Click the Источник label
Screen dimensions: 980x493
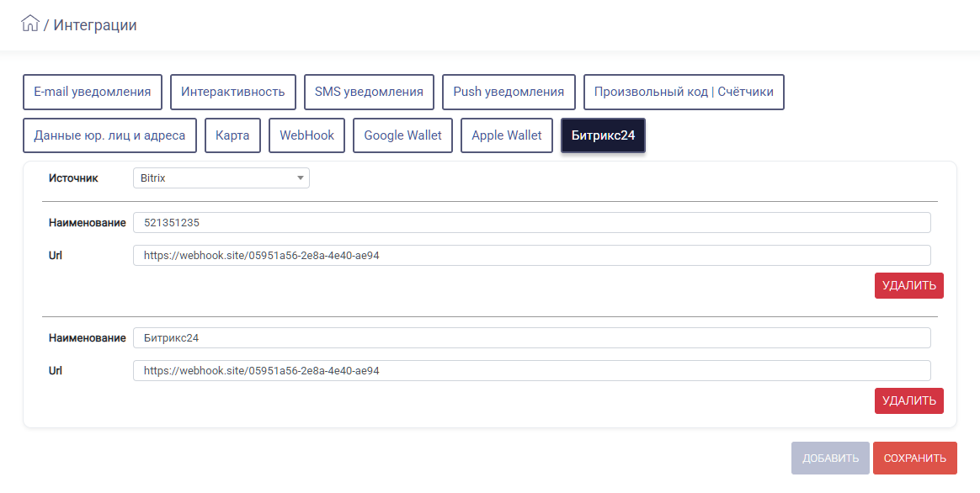tap(73, 178)
